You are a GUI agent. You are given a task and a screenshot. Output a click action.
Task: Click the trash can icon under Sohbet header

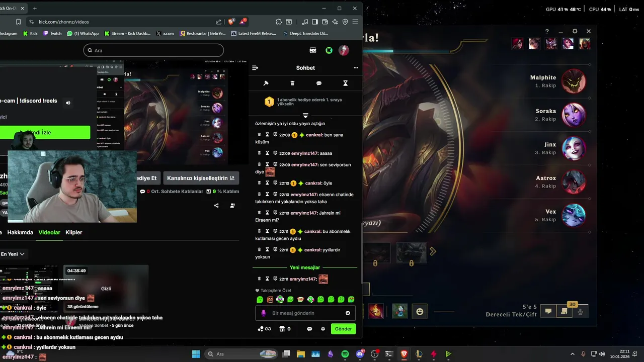pos(292,83)
